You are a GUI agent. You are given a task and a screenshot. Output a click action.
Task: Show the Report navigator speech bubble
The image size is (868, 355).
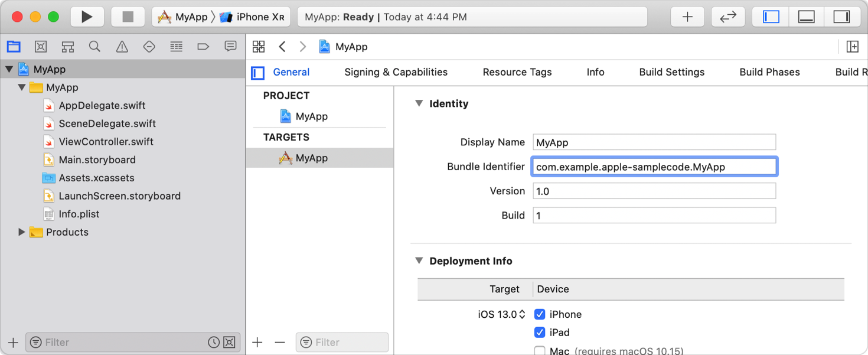pos(230,47)
